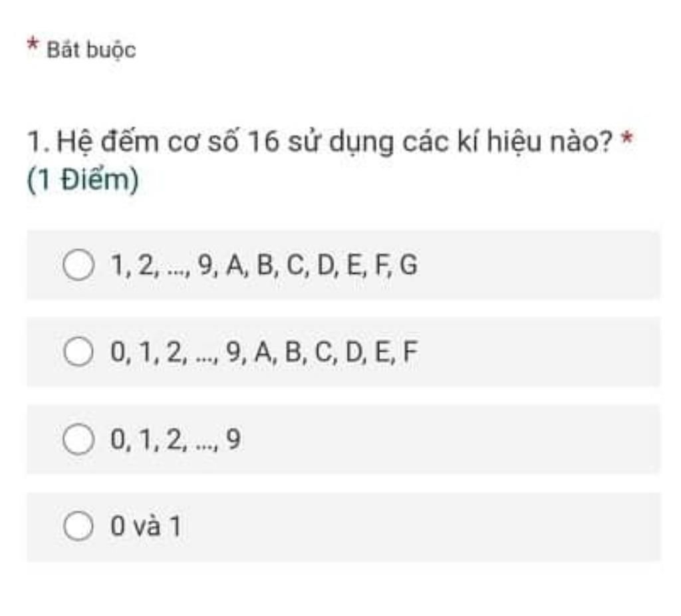The width and height of the screenshot is (681, 616).
Task: Mark the radio circle for the option ending in G
Action: pyautogui.click(x=78, y=265)
